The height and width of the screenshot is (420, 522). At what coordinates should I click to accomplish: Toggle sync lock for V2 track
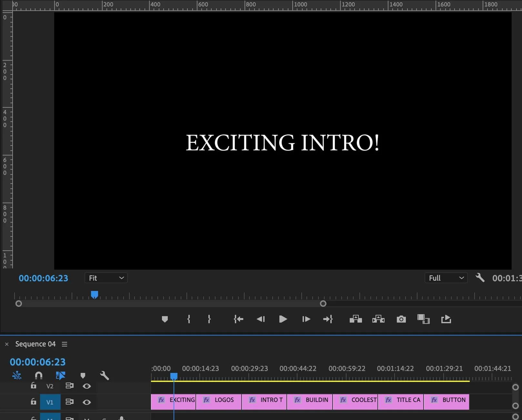click(x=70, y=386)
